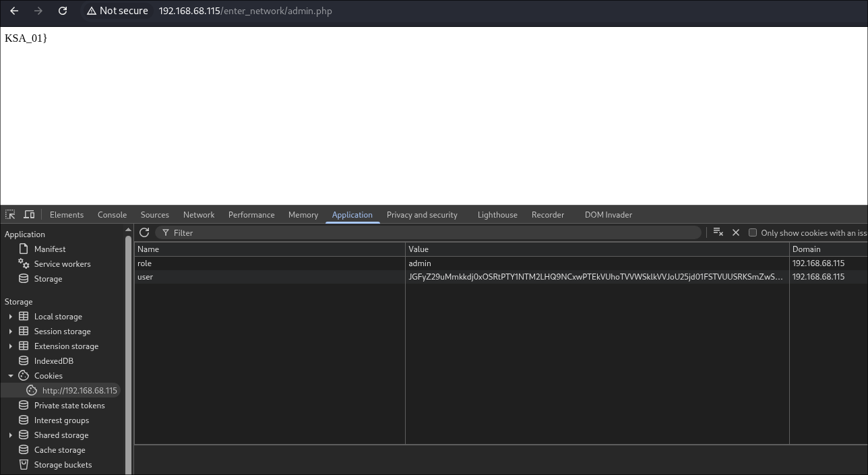This screenshot has width=868, height=475.
Task: Select the user cookie row
Action: [270, 277]
